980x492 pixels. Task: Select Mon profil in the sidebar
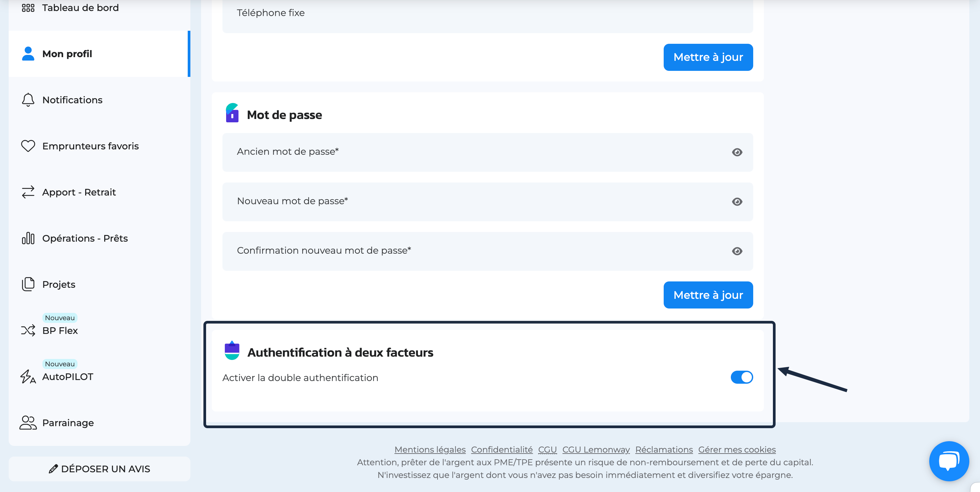tap(99, 54)
